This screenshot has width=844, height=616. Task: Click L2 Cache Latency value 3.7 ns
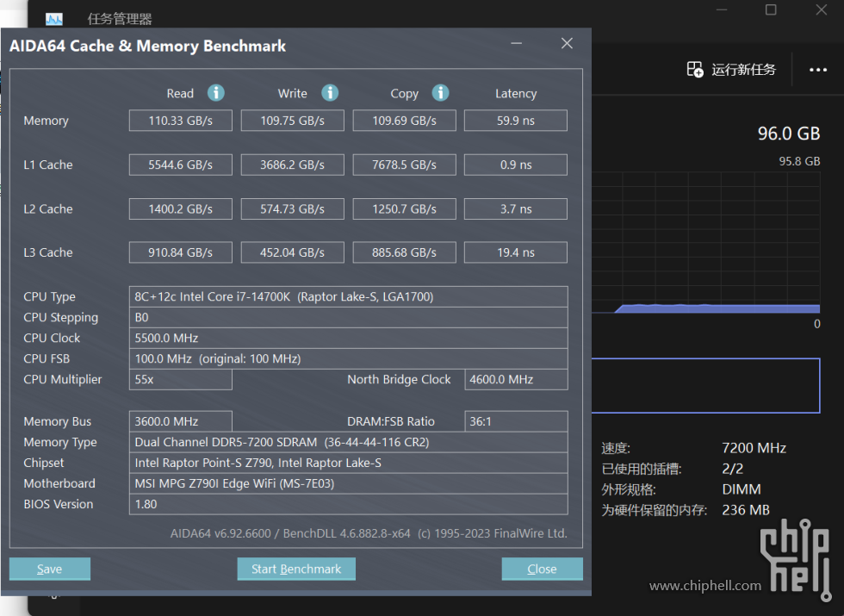coord(516,208)
